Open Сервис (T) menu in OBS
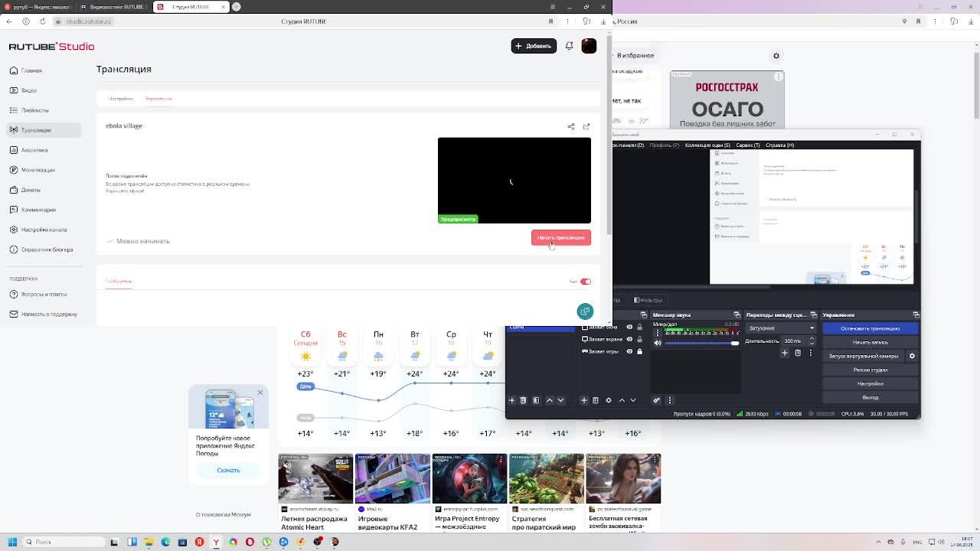Viewport: 980px width, 551px height. [x=748, y=145]
